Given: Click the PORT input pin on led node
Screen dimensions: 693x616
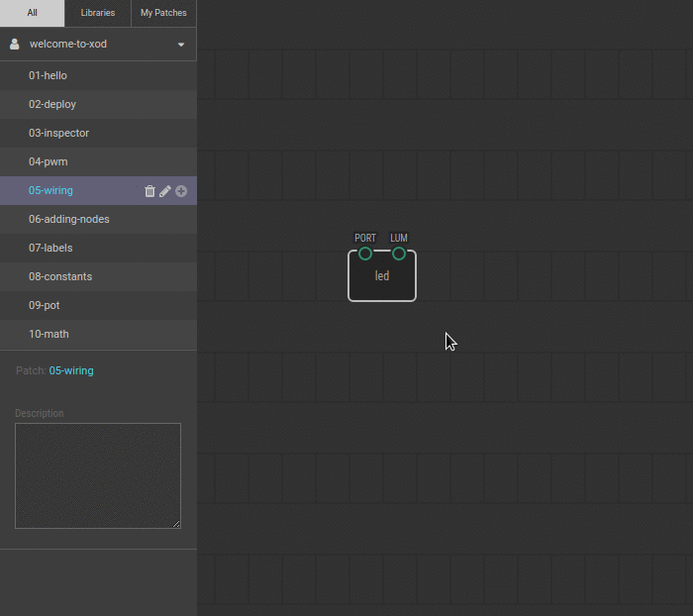Looking at the screenshot, I should click(x=365, y=254).
